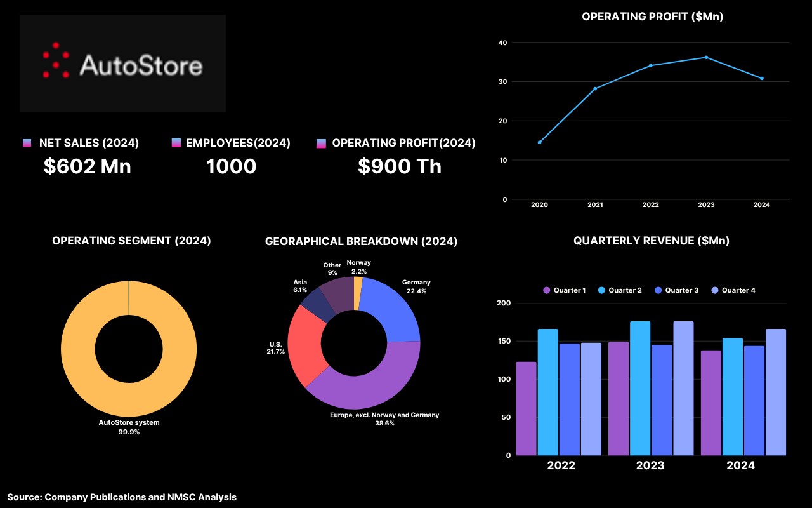Click the 200 axis label on the revenue chart
The height and width of the screenshot is (508, 812).
(504, 303)
